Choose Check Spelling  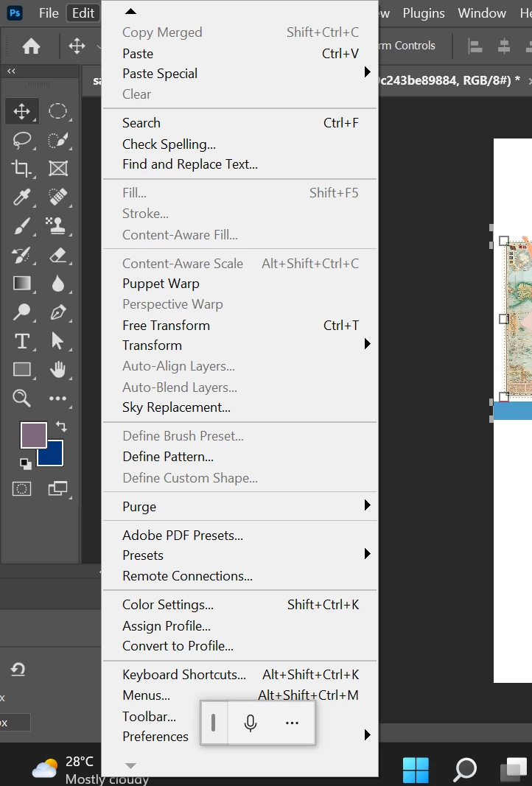click(240, 144)
